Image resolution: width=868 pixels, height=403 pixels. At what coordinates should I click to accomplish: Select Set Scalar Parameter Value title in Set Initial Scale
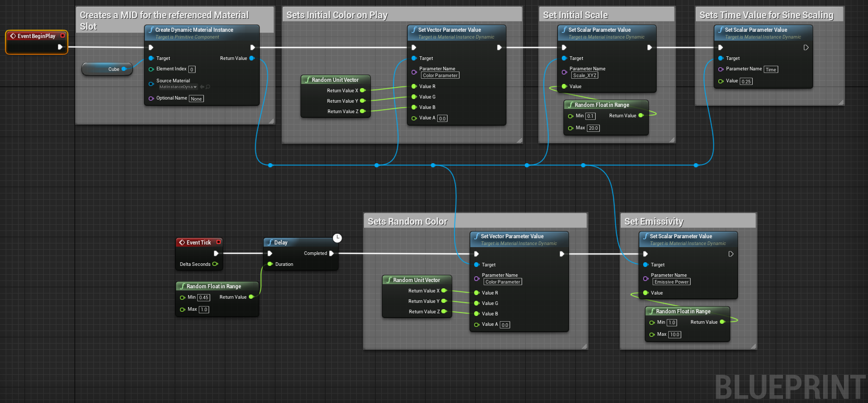coord(599,30)
